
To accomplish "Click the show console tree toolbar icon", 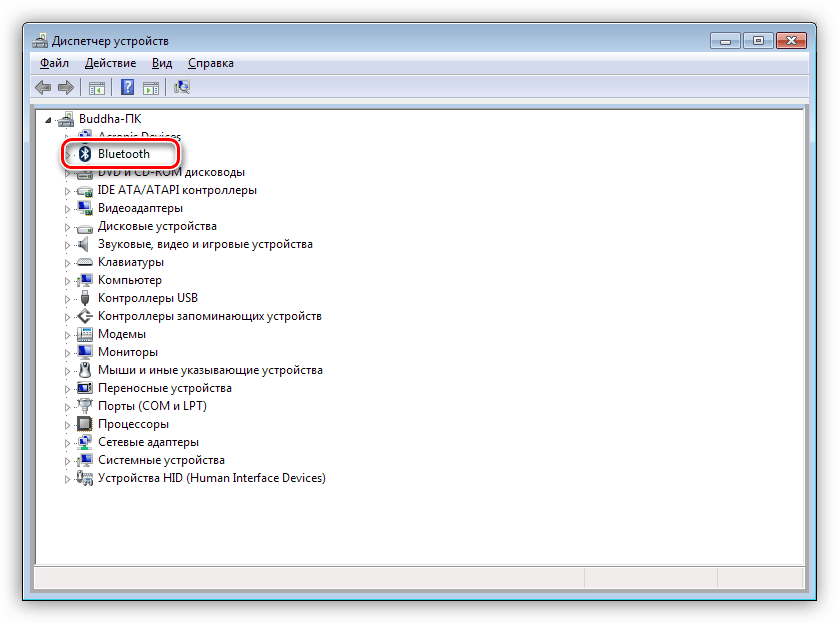I will 97,88.
